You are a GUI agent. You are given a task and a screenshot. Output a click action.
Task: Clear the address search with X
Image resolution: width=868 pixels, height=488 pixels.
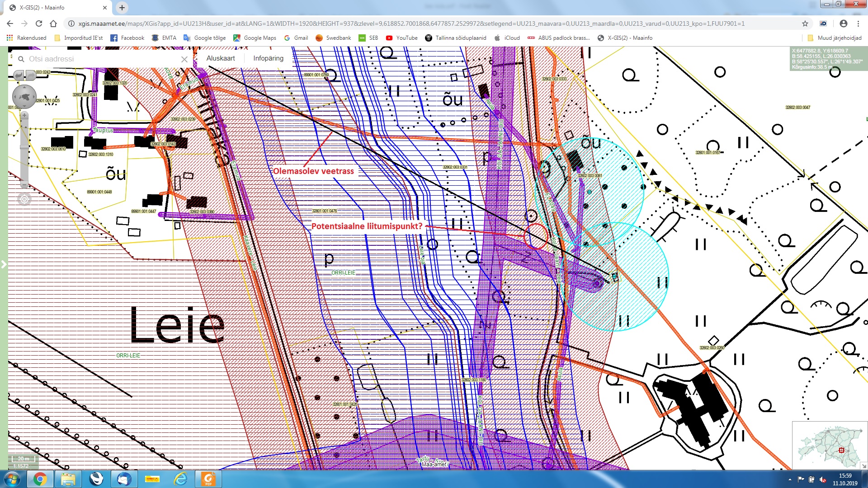[184, 59]
